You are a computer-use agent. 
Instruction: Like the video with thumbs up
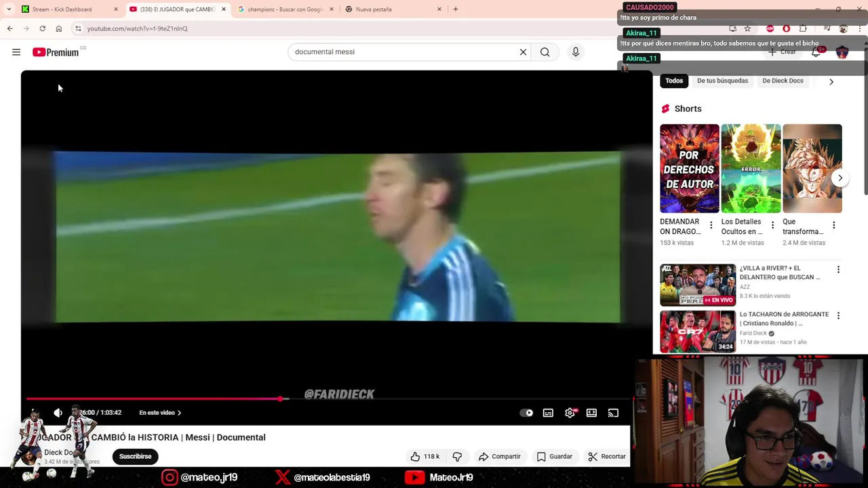[425, 457]
